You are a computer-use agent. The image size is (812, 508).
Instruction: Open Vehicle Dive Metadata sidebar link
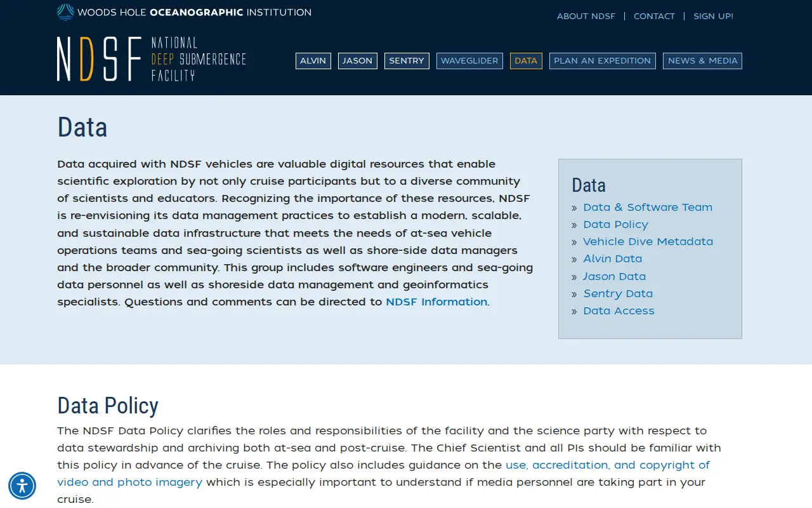[648, 241]
